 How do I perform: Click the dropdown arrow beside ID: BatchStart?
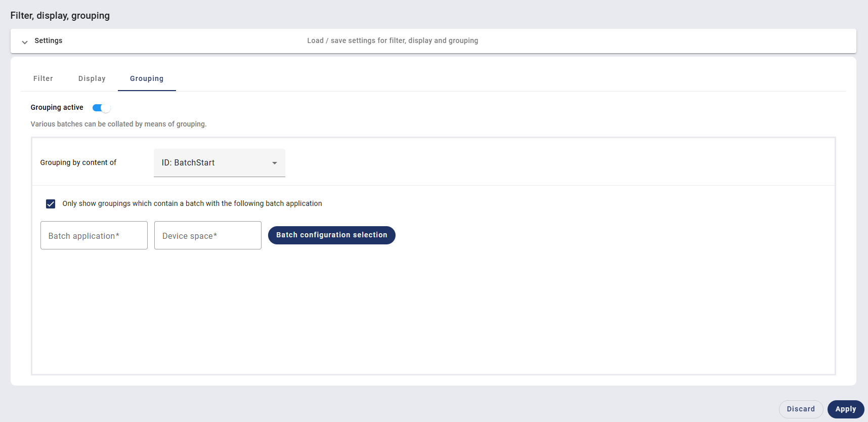pos(274,163)
